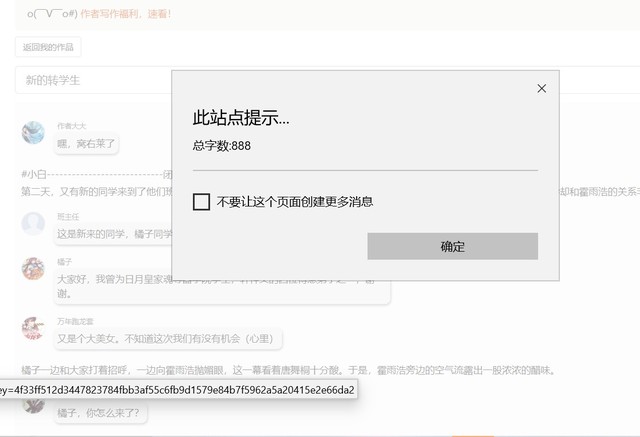The height and width of the screenshot is (437, 640).
Task: Click the 返回我的作品 button
Action: pyautogui.click(x=48, y=47)
